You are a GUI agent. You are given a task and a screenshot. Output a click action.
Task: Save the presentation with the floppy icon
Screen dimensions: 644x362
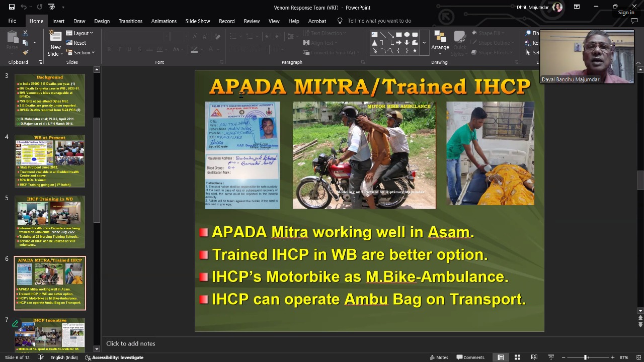(x=12, y=7)
